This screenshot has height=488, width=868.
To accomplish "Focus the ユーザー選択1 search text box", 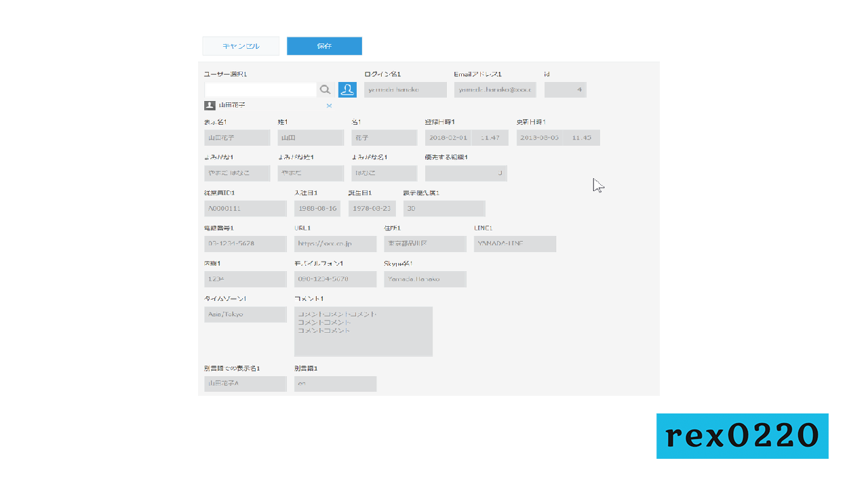I will [x=260, y=89].
